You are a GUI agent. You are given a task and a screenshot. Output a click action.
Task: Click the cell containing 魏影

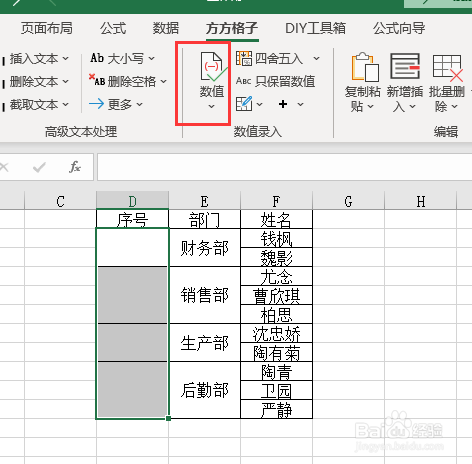pyautogui.click(x=276, y=257)
